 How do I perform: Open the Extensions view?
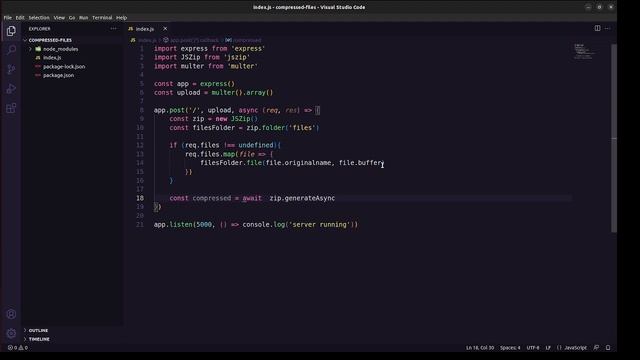click(11, 108)
